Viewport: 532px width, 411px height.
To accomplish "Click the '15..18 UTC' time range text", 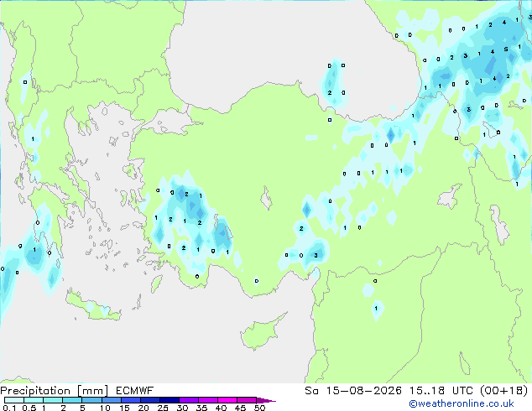I will [441, 391].
